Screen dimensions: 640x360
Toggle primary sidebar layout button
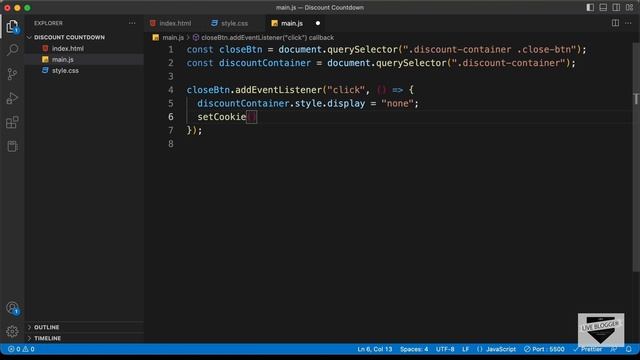(590, 7)
